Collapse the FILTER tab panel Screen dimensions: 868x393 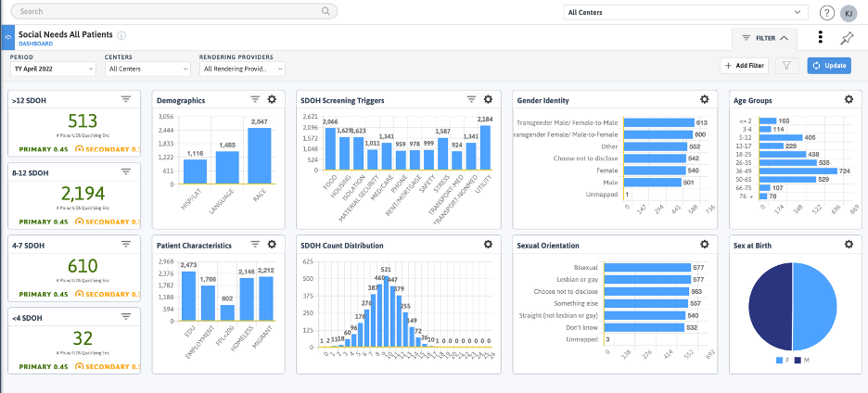764,38
